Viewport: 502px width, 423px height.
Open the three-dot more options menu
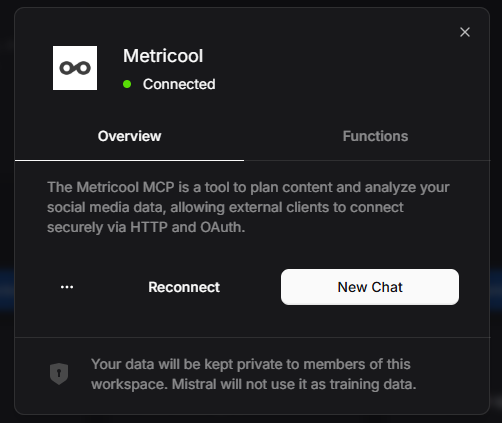pos(67,287)
